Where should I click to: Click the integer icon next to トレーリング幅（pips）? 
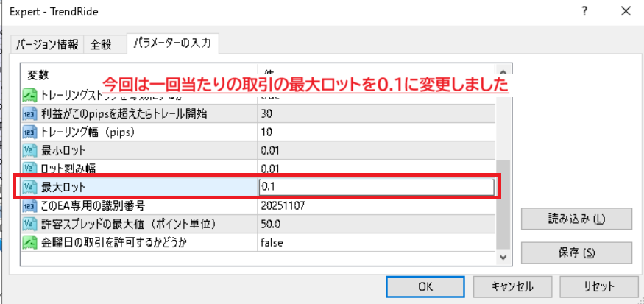(28, 132)
